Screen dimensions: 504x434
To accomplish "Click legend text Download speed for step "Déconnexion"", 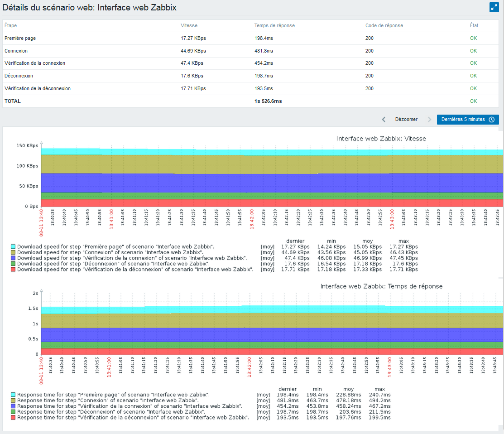I will coord(113,264).
